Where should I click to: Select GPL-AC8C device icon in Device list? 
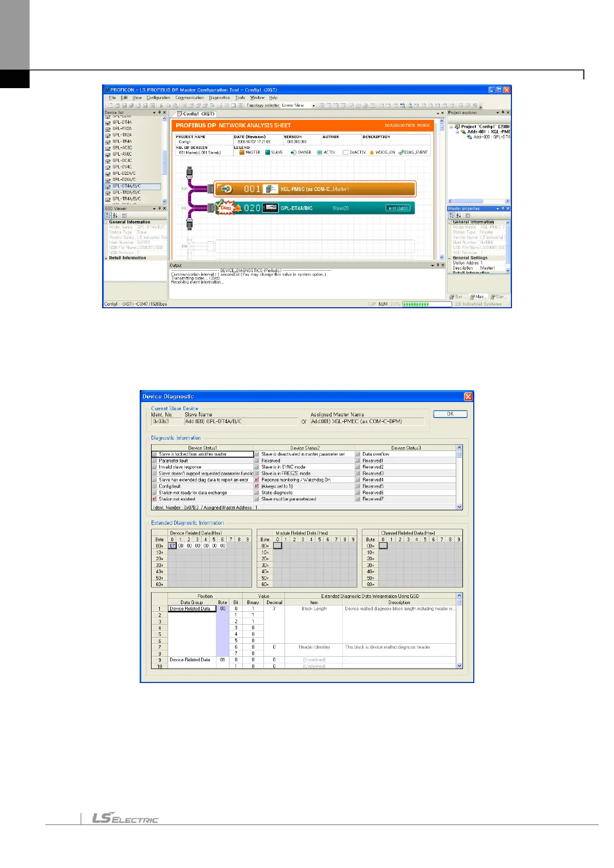pos(108,148)
